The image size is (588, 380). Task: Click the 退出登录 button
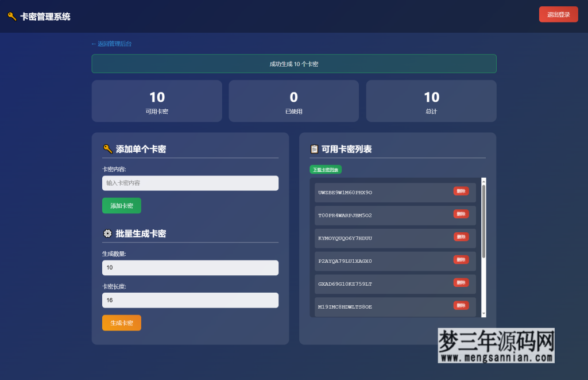[x=558, y=14]
